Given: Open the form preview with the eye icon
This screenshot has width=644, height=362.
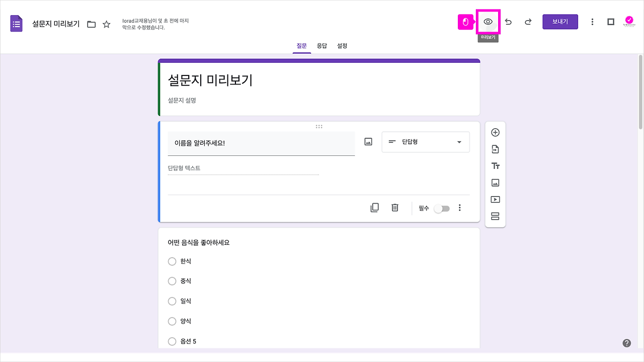Looking at the screenshot, I should 487,22.
